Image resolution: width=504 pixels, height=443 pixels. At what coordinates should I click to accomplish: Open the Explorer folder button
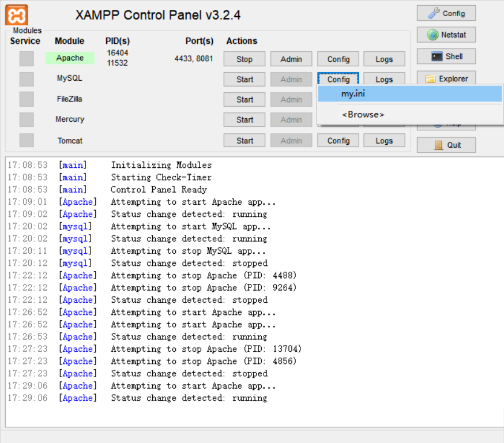446,78
